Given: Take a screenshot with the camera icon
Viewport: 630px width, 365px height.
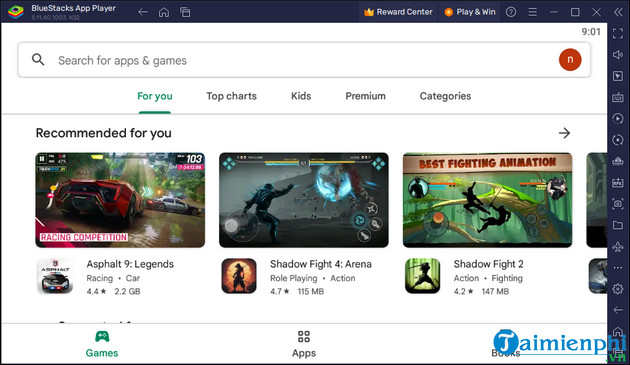Looking at the screenshot, I should (x=618, y=203).
